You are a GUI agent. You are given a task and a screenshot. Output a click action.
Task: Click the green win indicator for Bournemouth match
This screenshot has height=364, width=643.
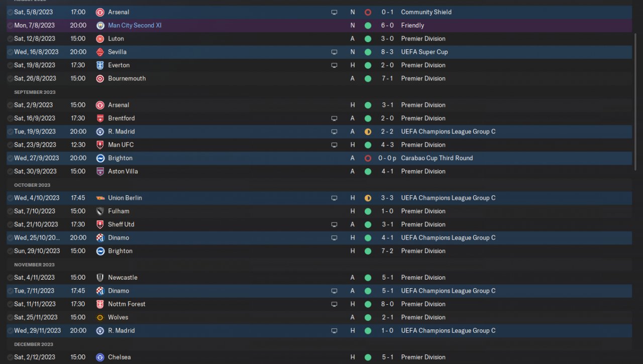(368, 78)
